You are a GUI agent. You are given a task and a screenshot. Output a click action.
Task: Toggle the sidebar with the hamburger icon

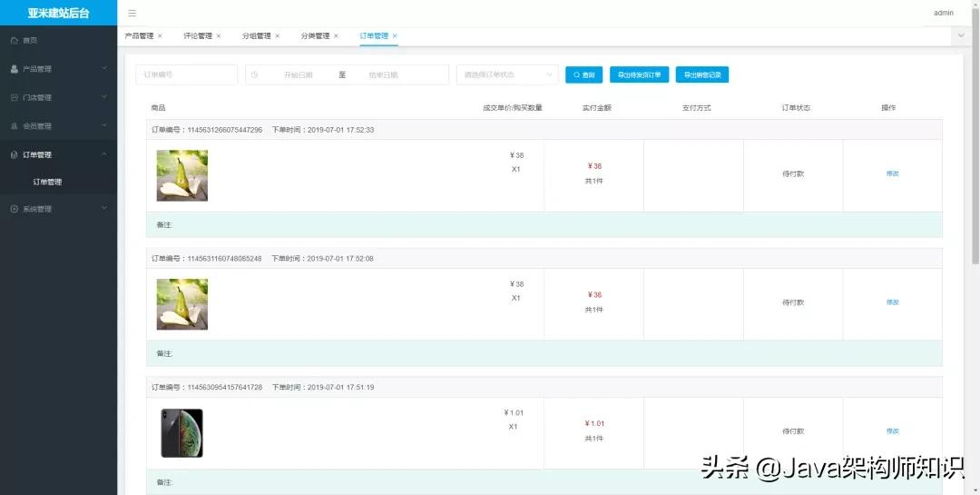(132, 13)
